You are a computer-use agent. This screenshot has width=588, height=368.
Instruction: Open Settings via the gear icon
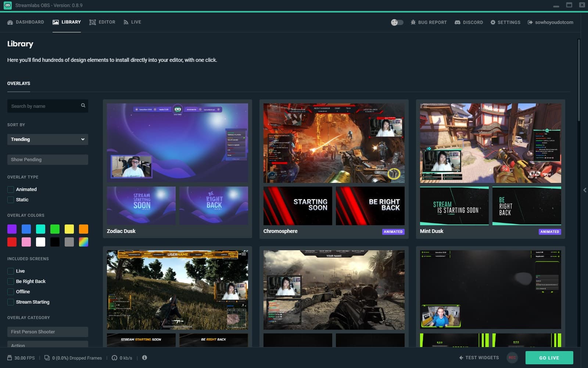[x=493, y=22]
